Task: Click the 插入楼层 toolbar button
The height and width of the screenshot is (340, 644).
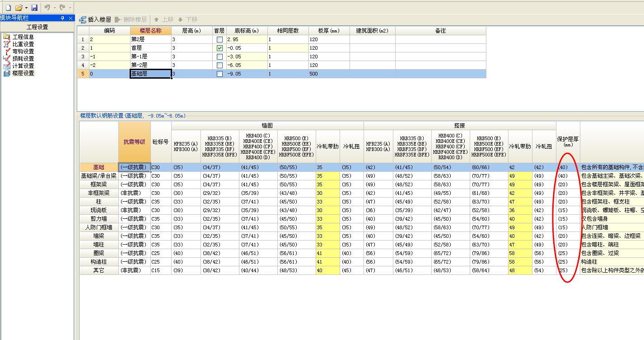Action: coord(95,19)
